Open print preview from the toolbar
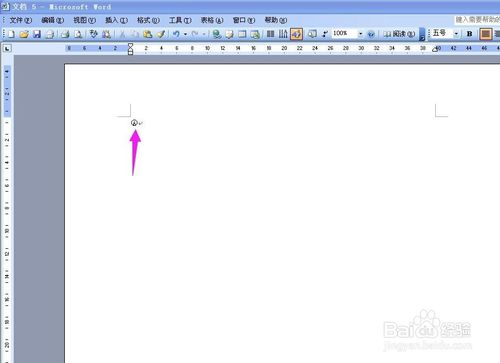 tap(78, 34)
